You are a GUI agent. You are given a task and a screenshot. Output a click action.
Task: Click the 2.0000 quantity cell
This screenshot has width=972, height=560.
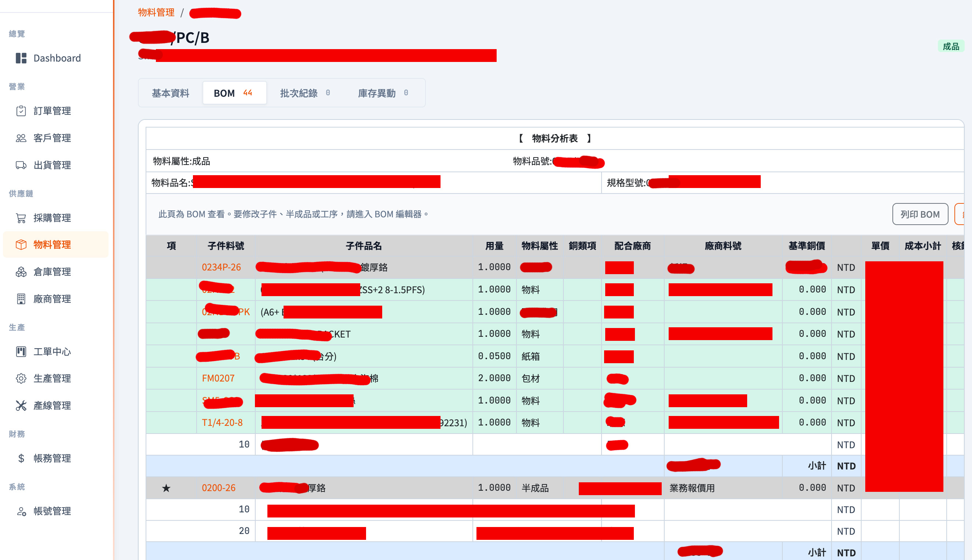(x=494, y=378)
